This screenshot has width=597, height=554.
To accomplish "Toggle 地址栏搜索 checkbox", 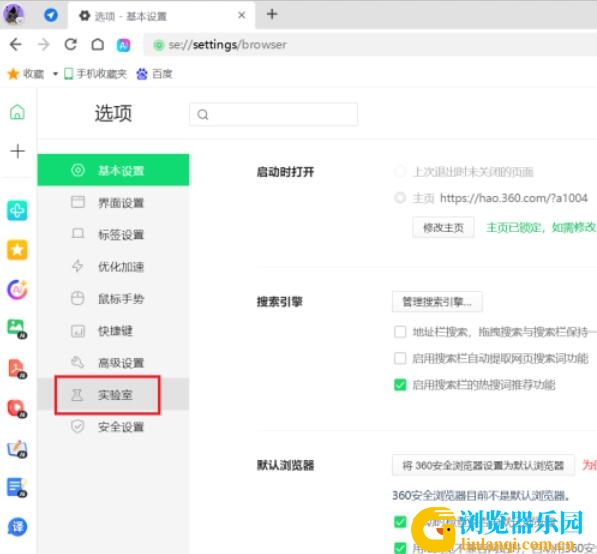I will coord(400,332).
